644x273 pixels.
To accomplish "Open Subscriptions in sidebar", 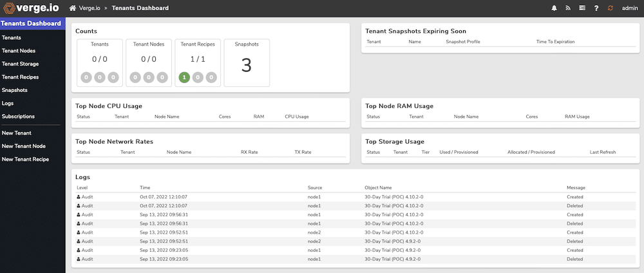I will tap(18, 117).
